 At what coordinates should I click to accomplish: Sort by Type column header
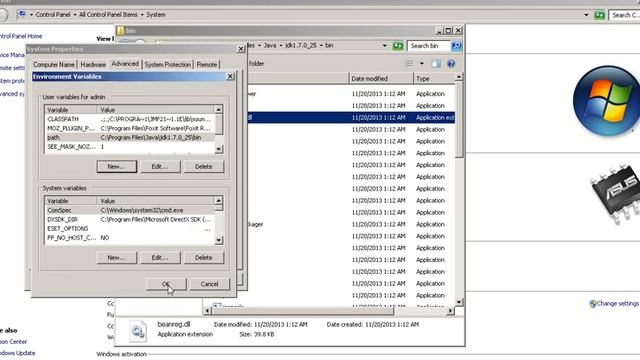434,78
